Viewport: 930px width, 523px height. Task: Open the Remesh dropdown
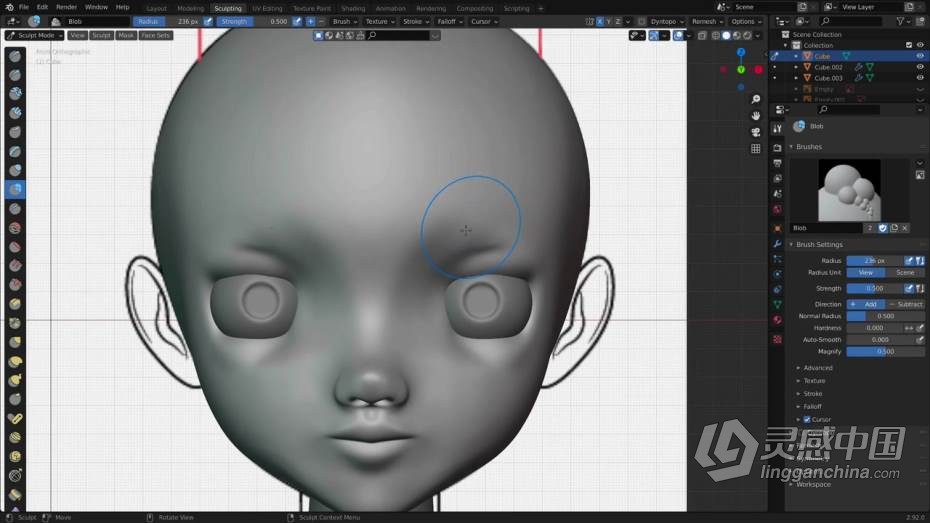pos(708,21)
